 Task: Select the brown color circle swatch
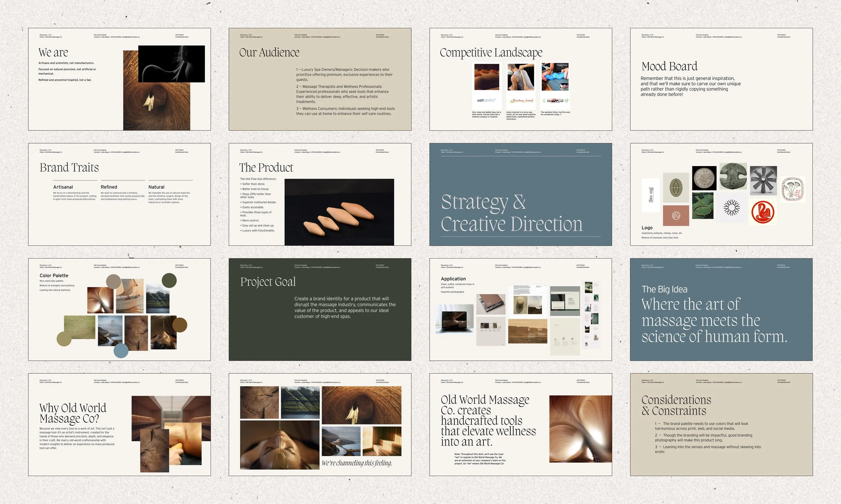pyautogui.click(x=180, y=325)
